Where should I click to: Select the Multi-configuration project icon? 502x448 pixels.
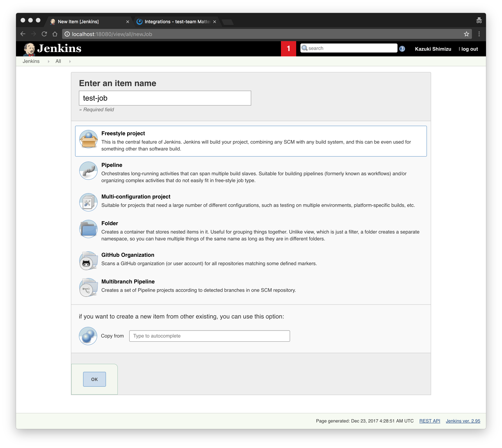point(88,202)
